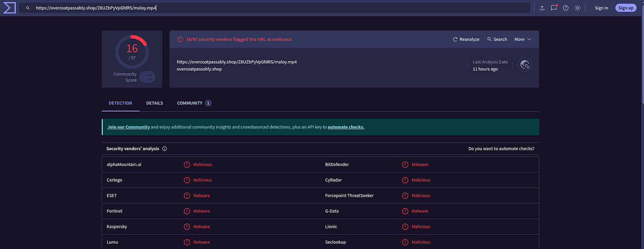Open the upload file icon
644x249 pixels.
[x=542, y=8]
